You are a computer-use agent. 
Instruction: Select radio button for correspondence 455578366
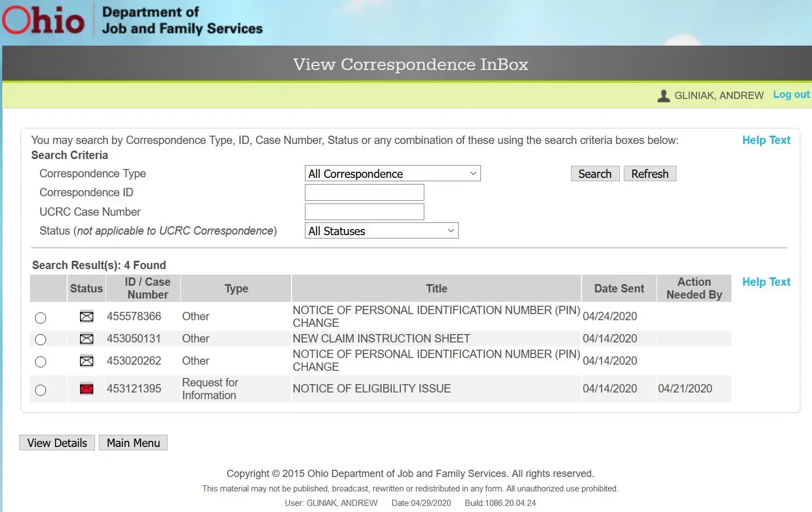click(41, 318)
